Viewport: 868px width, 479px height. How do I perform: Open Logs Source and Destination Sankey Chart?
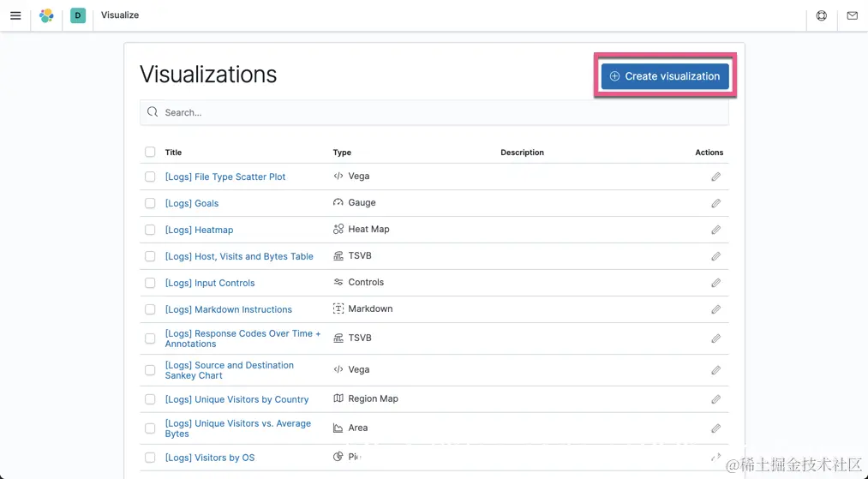point(229,370)
